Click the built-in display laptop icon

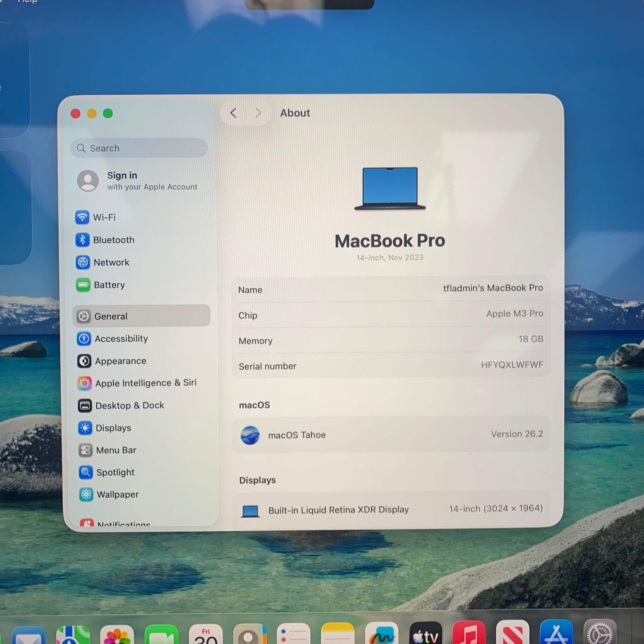(x=250, y=511)
